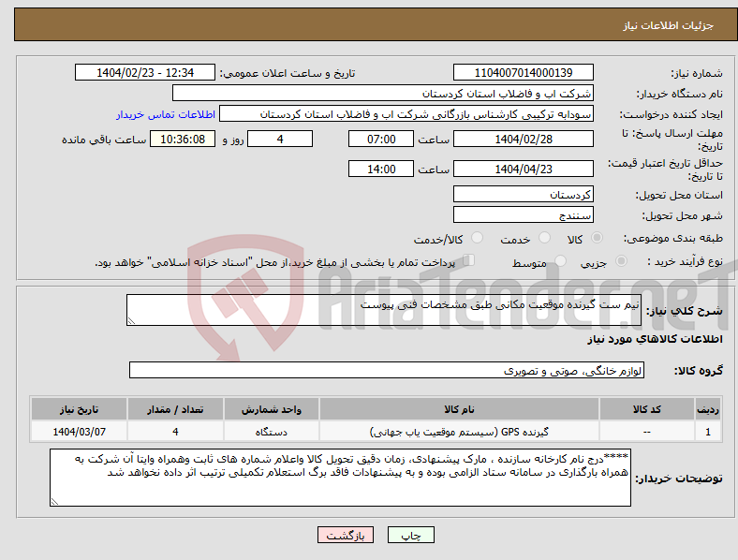The width and height of the screenshot is (738, 560).
Task: Click the resize handle of description textarea
Action: click(131, 320)
